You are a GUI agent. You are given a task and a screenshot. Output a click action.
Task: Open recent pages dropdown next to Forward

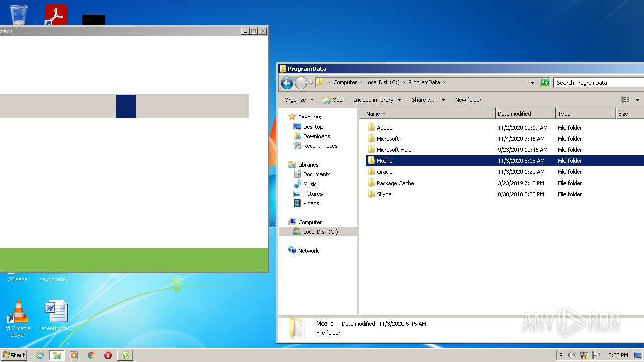click(310, 83)
